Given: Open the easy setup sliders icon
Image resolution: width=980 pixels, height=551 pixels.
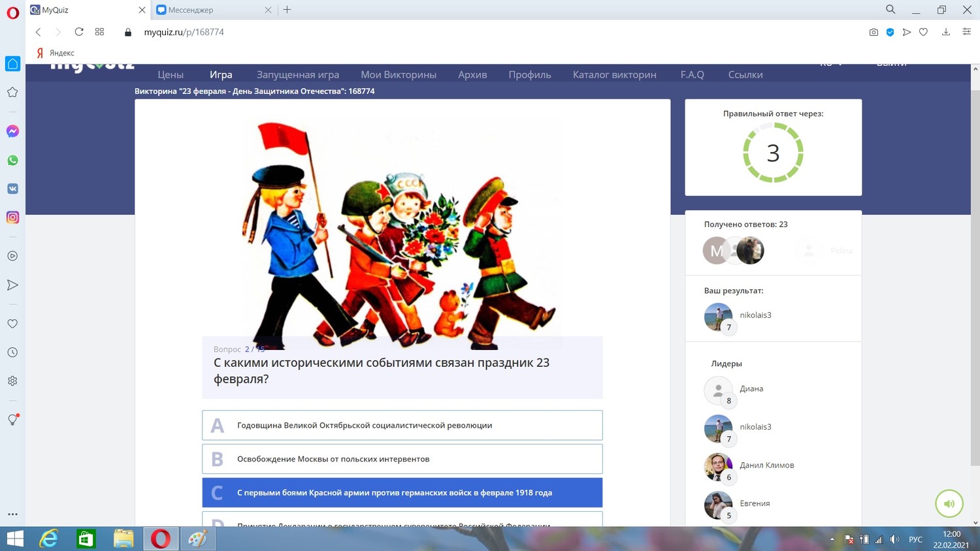Looking at the screenshot, I should click(x=966, y=32).
